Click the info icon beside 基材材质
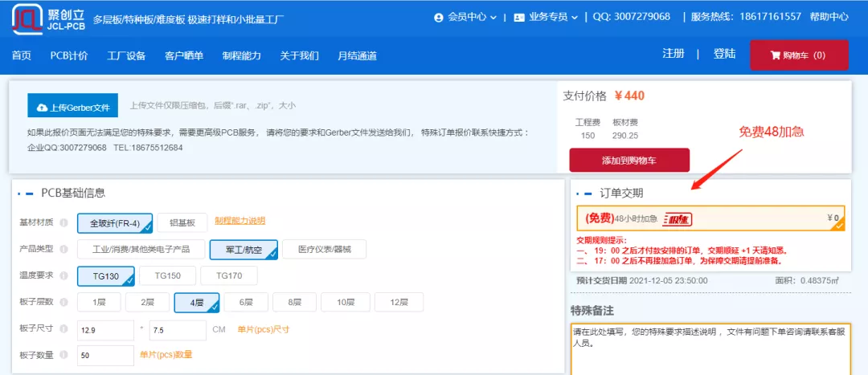The width and height of the screenshot is (868, 375). point(63,222)
